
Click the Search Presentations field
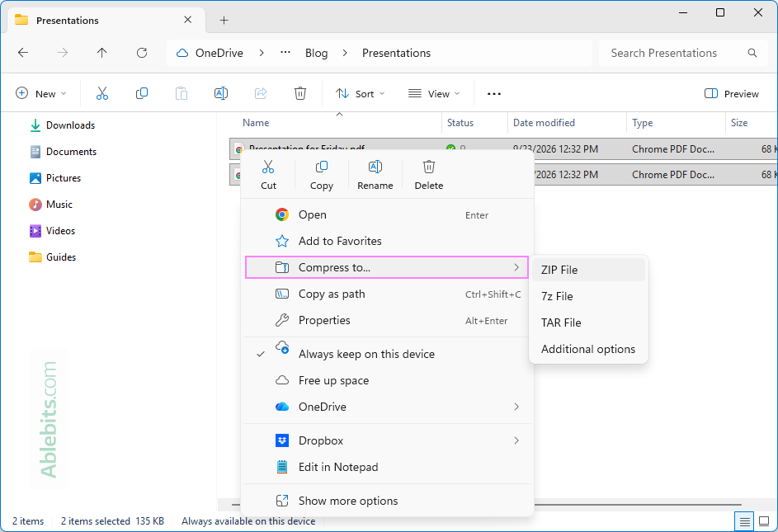tap(685, 53)
